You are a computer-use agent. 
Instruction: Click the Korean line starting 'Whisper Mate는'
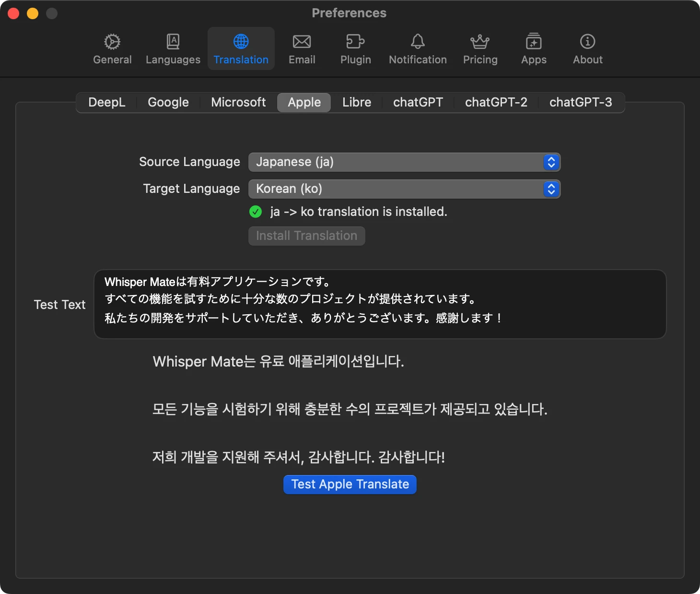pyautogui.click(x=279, y=361)
